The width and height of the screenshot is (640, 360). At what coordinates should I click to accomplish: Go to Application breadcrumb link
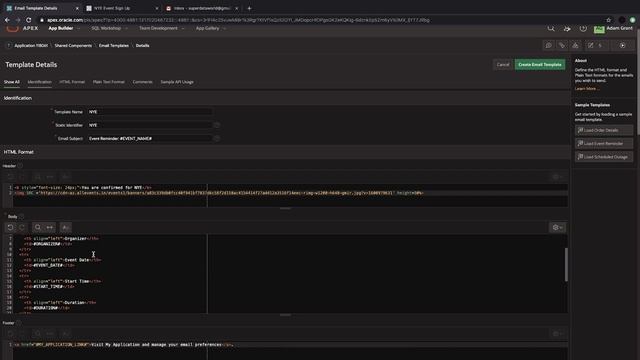(31, 46)
